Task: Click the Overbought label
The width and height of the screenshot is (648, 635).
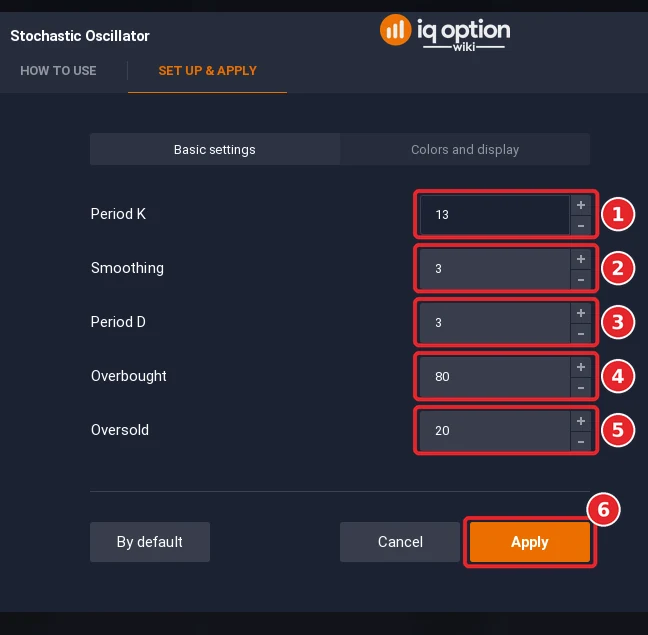Action: tap(129, 376)
